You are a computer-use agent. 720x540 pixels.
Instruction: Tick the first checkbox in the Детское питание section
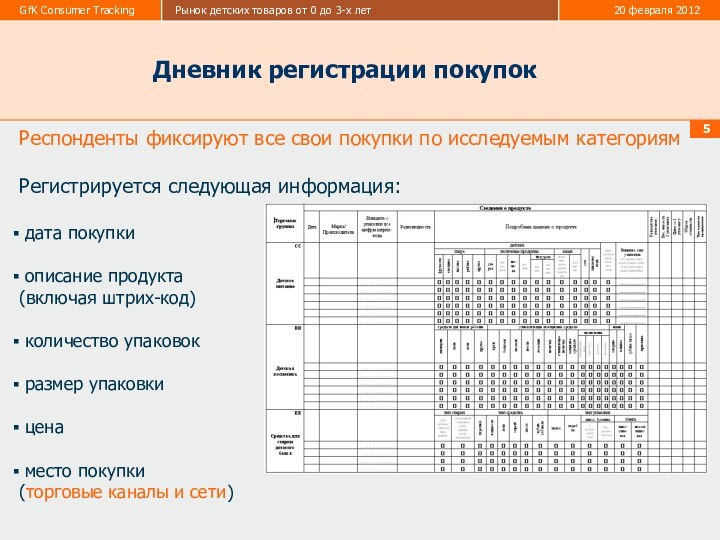(441, 282)
